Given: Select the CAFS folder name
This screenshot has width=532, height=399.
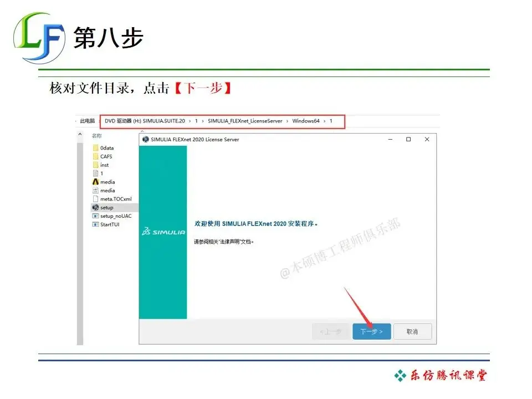Looking at the screenshot, I should 106,156.
